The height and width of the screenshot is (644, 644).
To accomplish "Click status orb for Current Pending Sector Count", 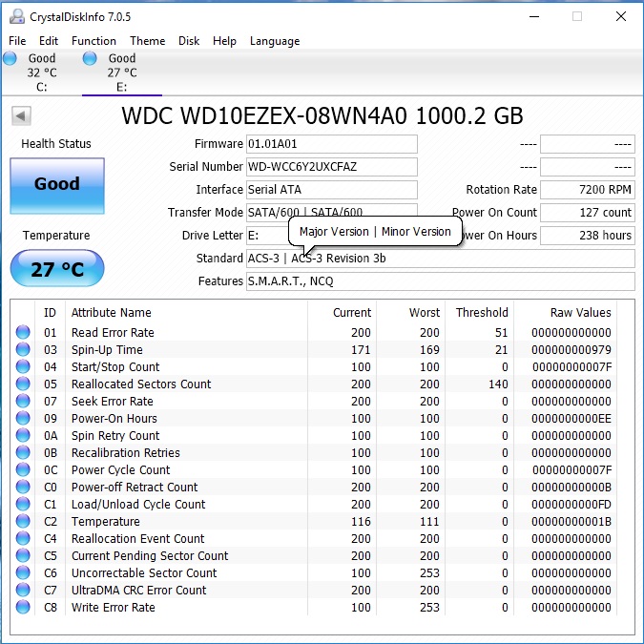I will click(x=23, y=555).
